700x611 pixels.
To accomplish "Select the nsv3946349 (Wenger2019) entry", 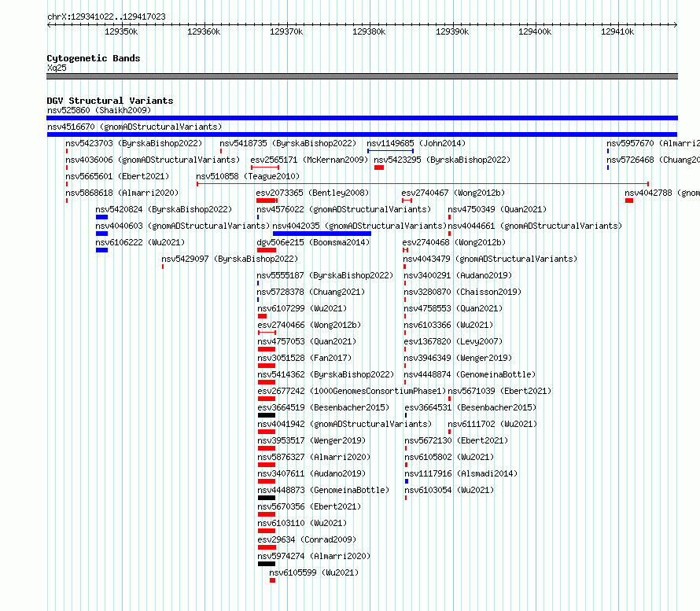I will pyautogui.click(x=458, y=358).
